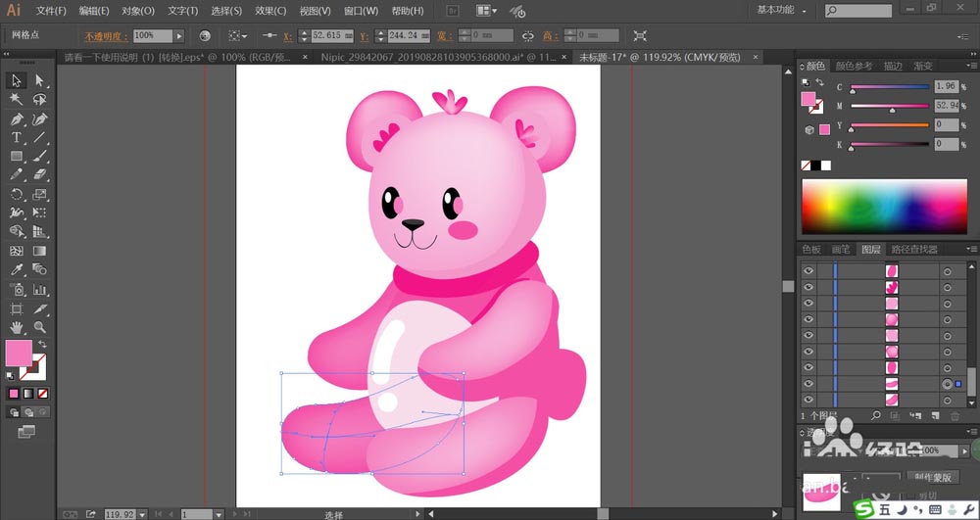Viewport: 980px width, 520px height.
Task: Open the 窗口(W) menu
Action: (x=362, y=11)
